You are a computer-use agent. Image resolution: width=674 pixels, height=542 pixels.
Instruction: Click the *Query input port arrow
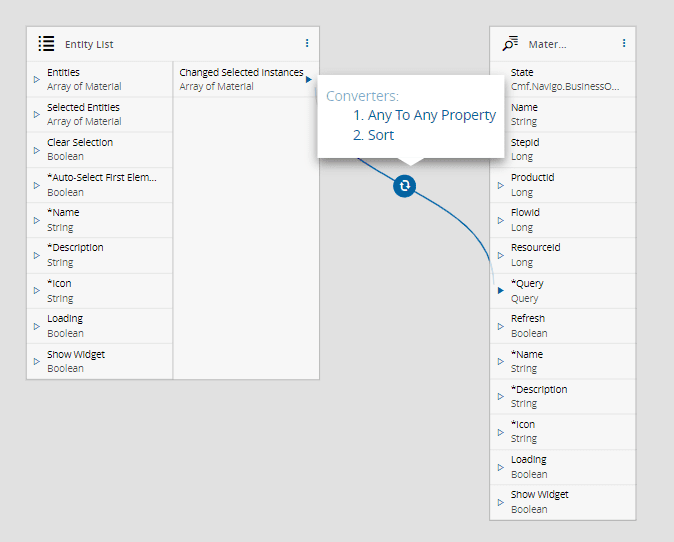pyautogui.click(x=501, y=290)
